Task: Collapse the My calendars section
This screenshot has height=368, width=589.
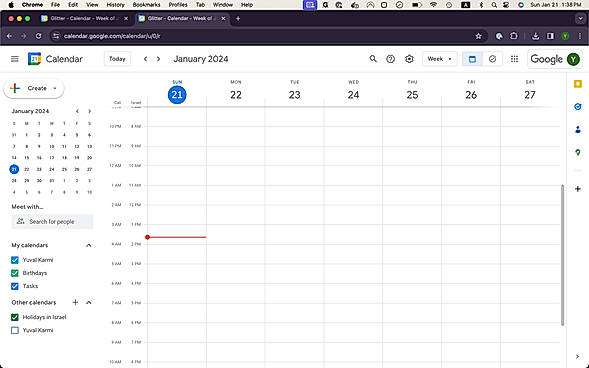Action: [x=89, y=245]
